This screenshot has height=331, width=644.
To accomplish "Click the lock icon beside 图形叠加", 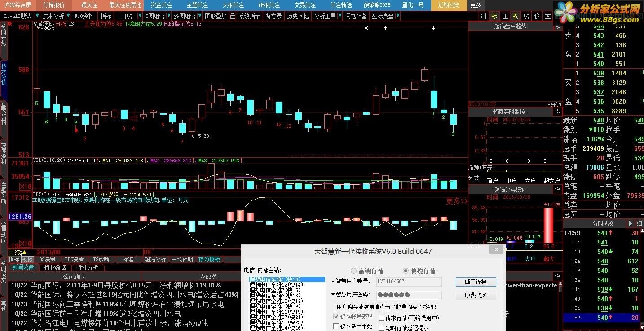I will 232,16.
